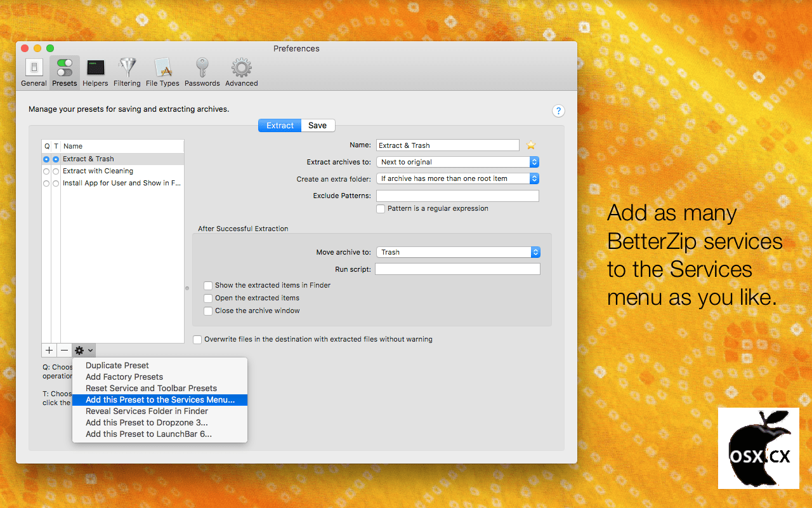Open the Move archive to dropdown
This screenshot has height=508, width=812.
[458, 252]
